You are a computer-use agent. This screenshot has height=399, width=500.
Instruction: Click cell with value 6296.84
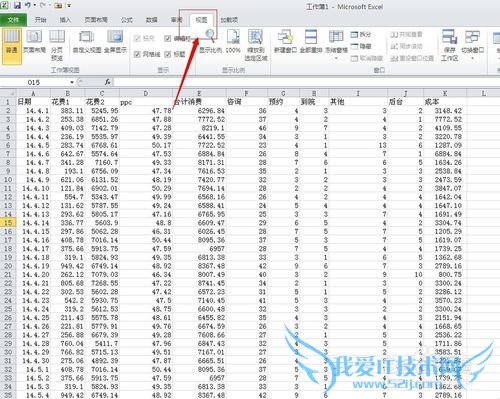(x=199, y=110)
